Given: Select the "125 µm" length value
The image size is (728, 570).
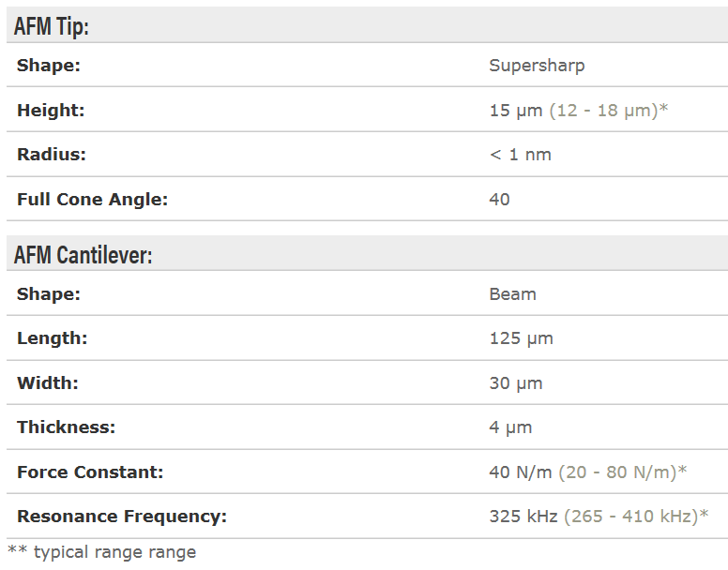Looking at the screenshot, I should [x=521, y=338].
